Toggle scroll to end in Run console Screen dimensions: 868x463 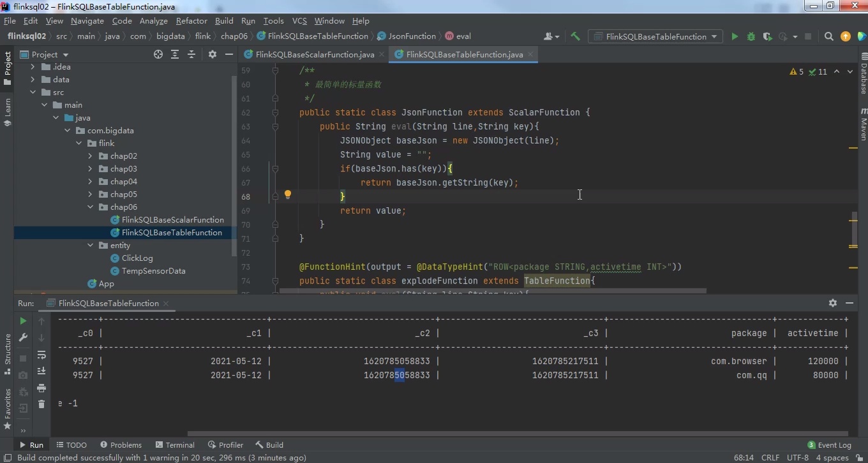point(41,371)
